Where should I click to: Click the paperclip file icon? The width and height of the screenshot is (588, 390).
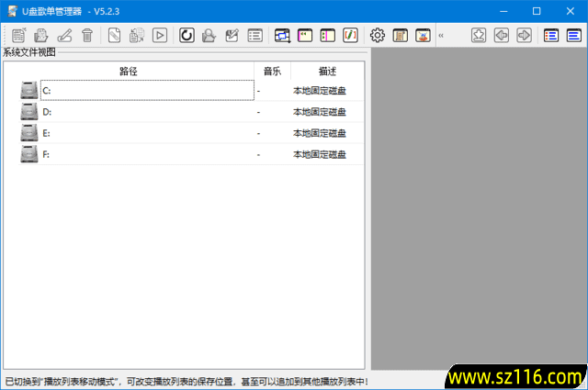point(114,35)
